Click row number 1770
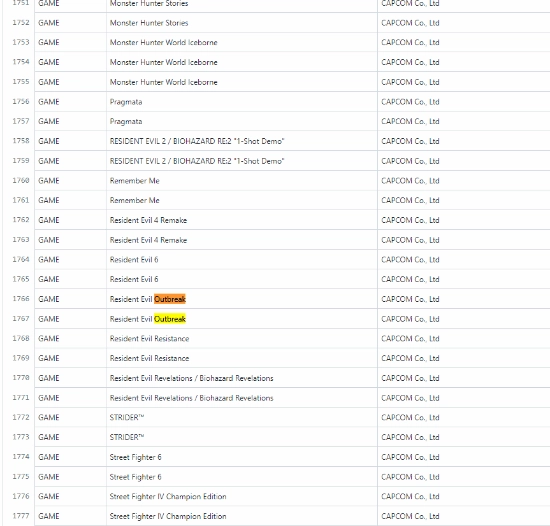550x526 pixels. pyautogui.click(x=21, y=378)
